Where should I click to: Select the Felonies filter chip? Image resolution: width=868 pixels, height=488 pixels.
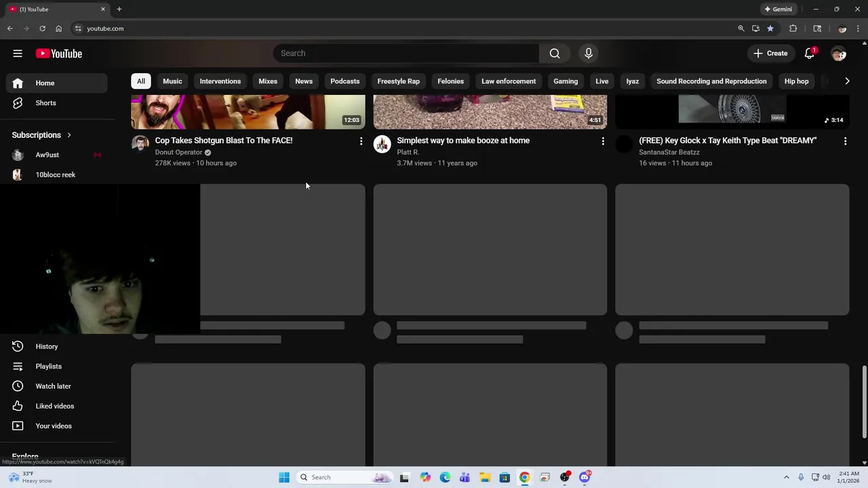451,81
